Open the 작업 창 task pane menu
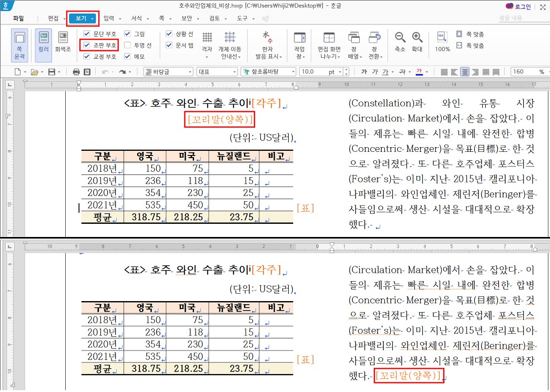Viewport: 550px width, 392px height. 299,46
